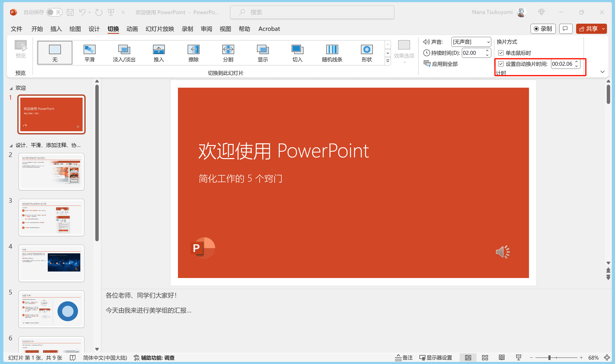Select the Push (推入) transition effect
The image size is (615, 364).
pyautogui.click(x=159, y=52)
